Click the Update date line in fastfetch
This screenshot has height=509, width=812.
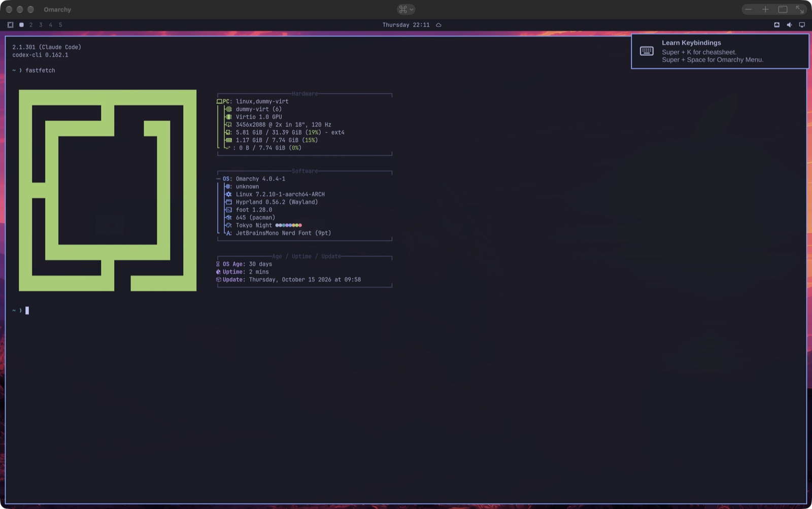[288, 280]
